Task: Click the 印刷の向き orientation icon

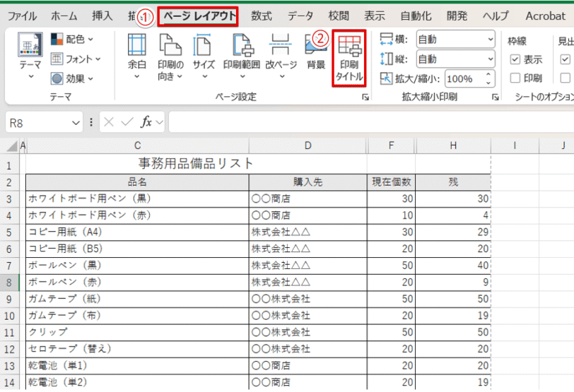Action: pyautogui.click(x=170, y=44)
